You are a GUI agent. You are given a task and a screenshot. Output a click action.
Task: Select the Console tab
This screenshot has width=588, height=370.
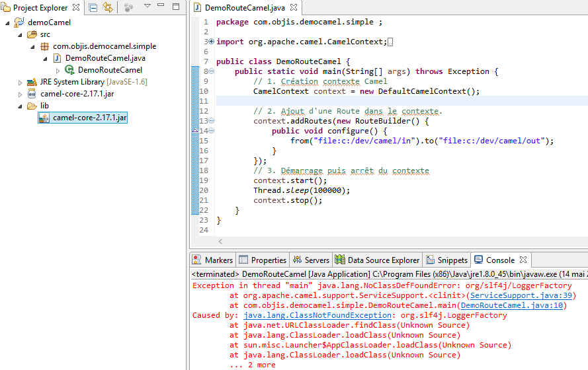[494, 260]
